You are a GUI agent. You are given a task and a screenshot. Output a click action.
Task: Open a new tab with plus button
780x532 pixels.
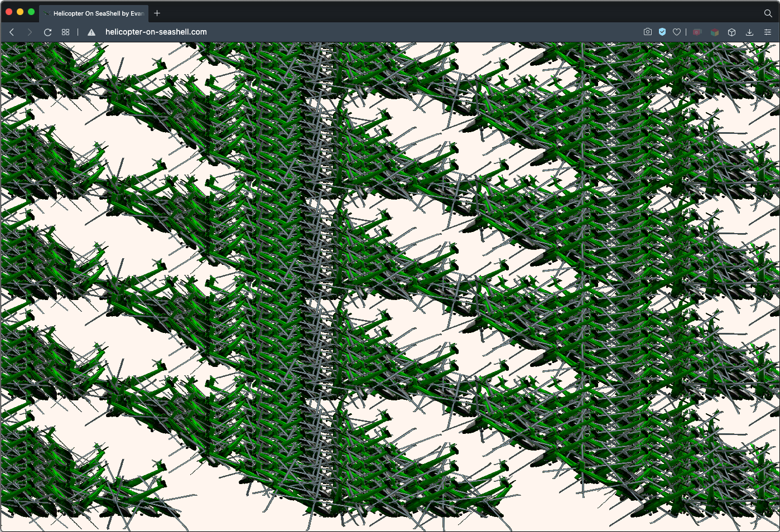click(157, 13)
